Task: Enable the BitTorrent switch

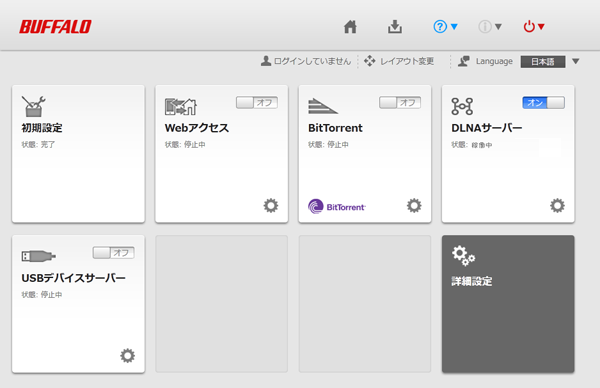Action: [x=400, y=103]
